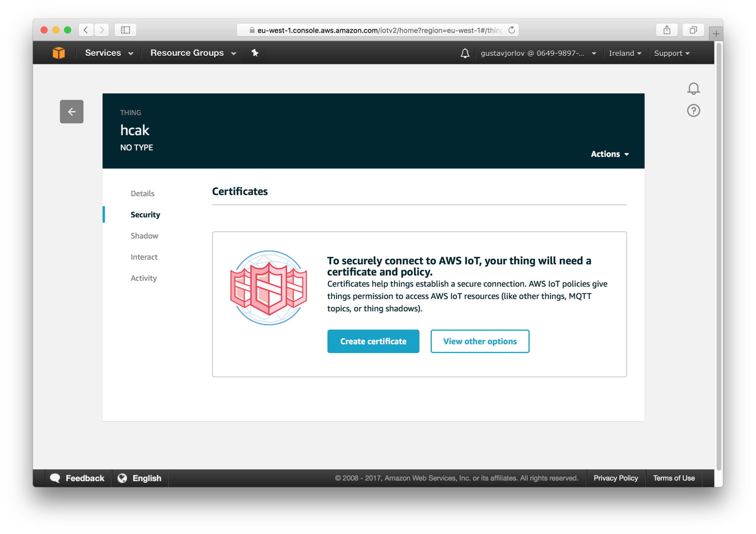
Task: Click the pin shortcuts icon
Action: pos(255,53)
